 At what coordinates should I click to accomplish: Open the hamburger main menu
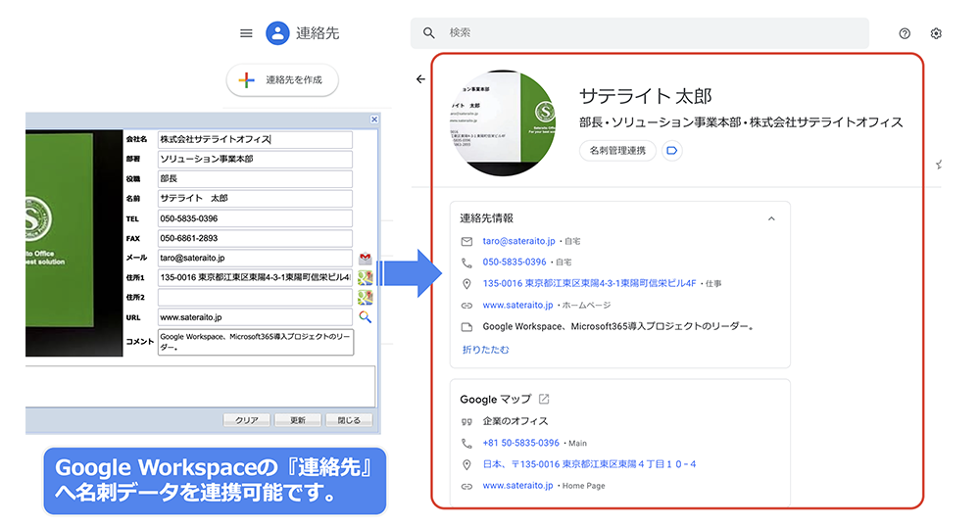tap(246, 33)
